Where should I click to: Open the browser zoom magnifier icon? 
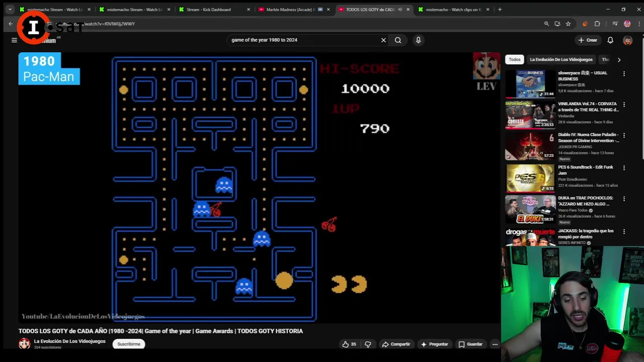click(546, 24)
